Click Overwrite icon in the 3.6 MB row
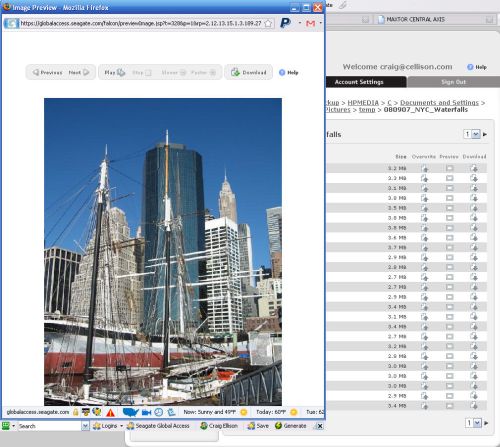 click(x=424, y=238)
